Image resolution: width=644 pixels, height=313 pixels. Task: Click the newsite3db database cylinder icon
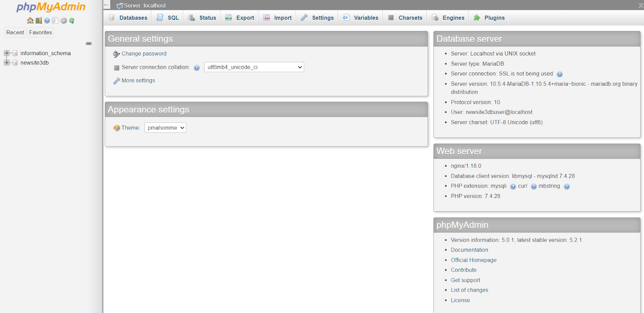pyautogui.click(x=15, y=63)
